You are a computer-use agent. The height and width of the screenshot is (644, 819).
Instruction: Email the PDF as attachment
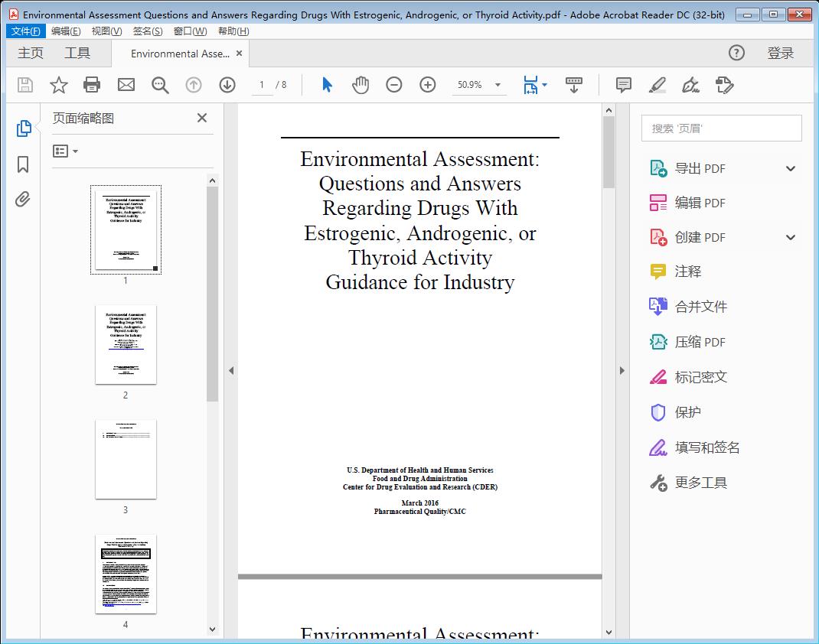(126, 85)
